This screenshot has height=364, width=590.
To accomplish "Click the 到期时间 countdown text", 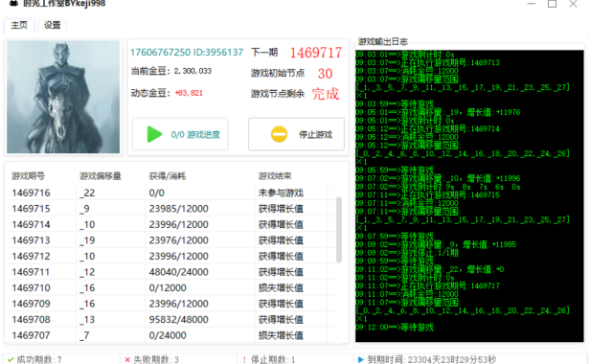I will (432, 359).
